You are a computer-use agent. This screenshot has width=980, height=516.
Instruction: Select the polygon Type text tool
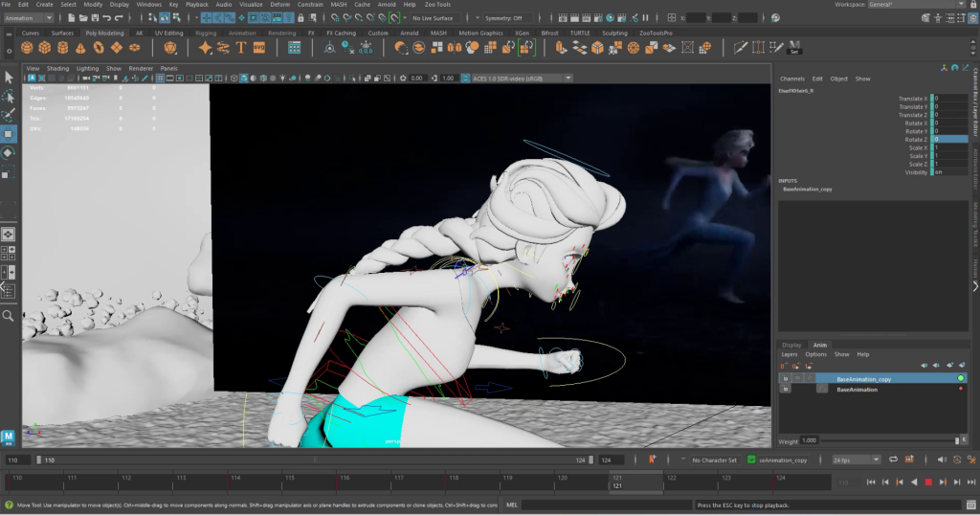click(x=241, y=48)
